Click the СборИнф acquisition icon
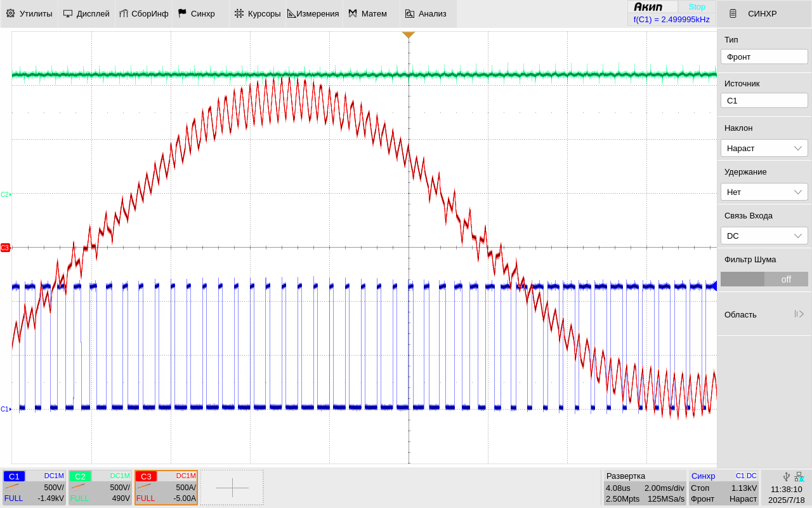812x508 pixels. (x=124, y=13)
